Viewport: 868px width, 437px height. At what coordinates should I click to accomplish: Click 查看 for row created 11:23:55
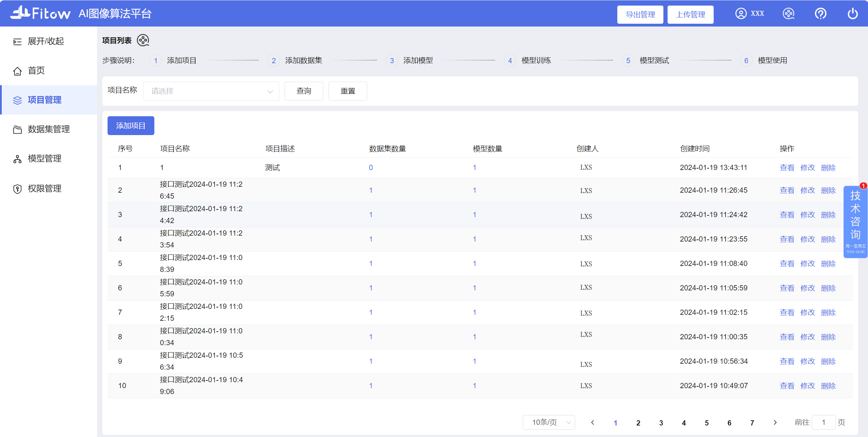click(787, 239)
